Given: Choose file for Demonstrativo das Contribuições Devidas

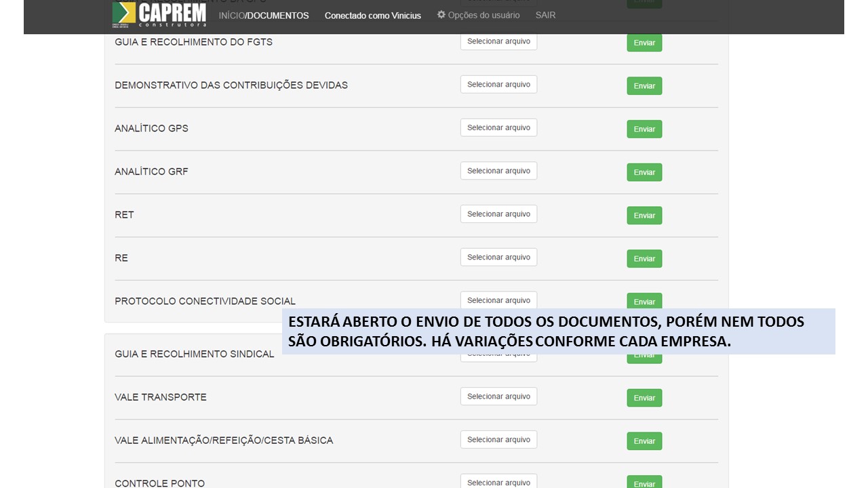Looking at the screenshot, I should coord(498,85).
